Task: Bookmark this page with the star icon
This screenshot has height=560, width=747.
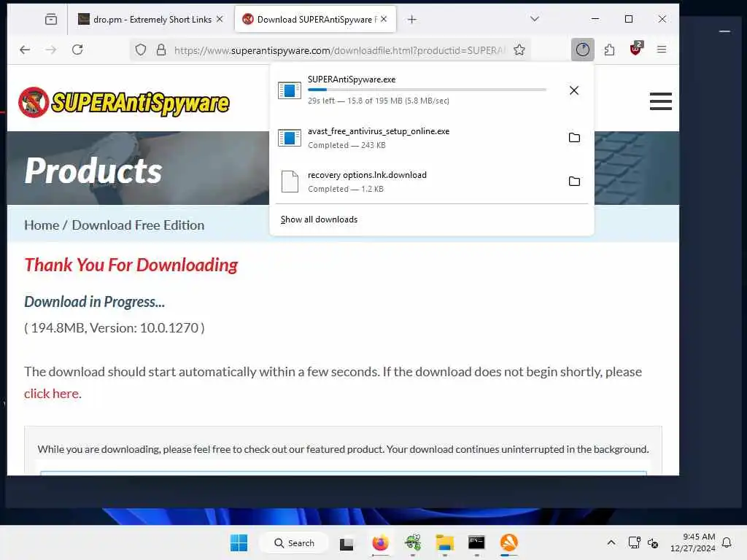Action: point(519,50)
